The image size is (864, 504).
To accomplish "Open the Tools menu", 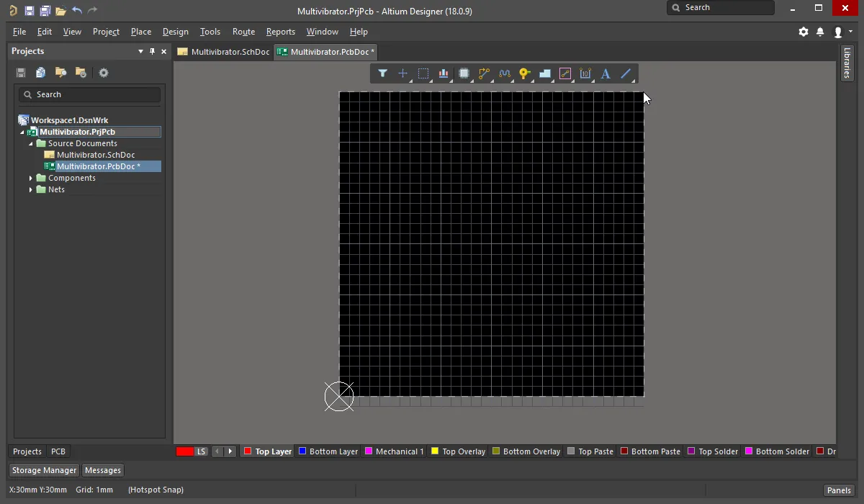I will point(210,32).
